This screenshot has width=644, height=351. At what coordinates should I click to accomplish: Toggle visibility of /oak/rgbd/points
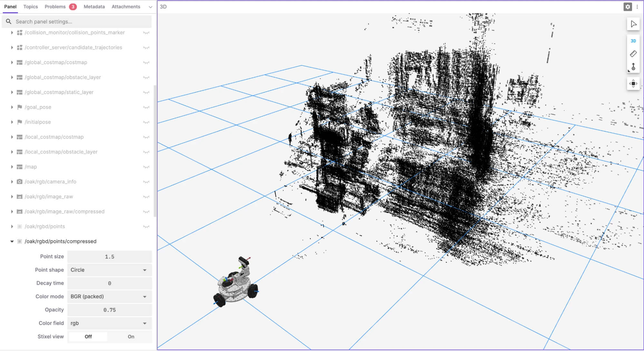click(146, 227)
